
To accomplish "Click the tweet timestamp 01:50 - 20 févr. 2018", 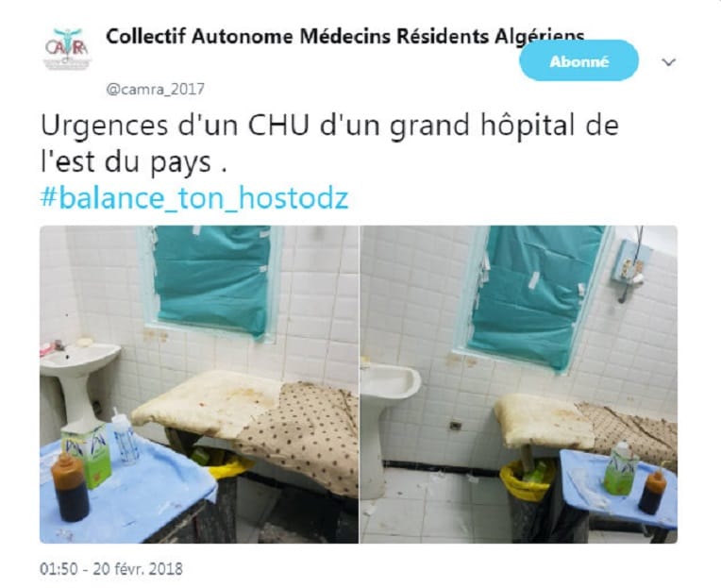I will click(111, 569).
